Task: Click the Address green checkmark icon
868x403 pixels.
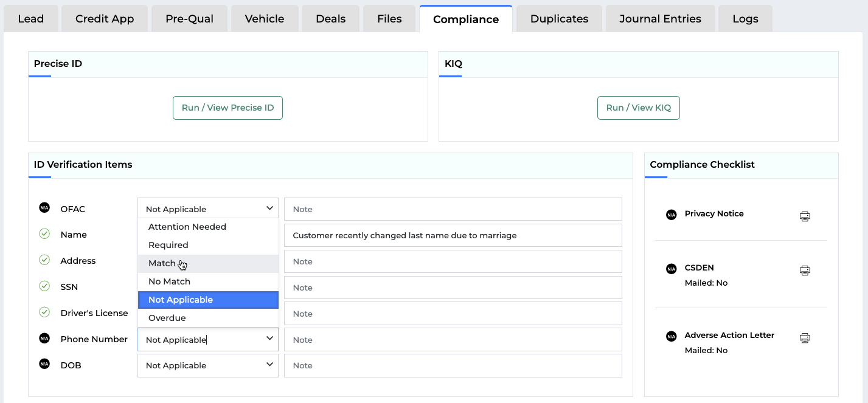Action: click(x=44, y=260)
